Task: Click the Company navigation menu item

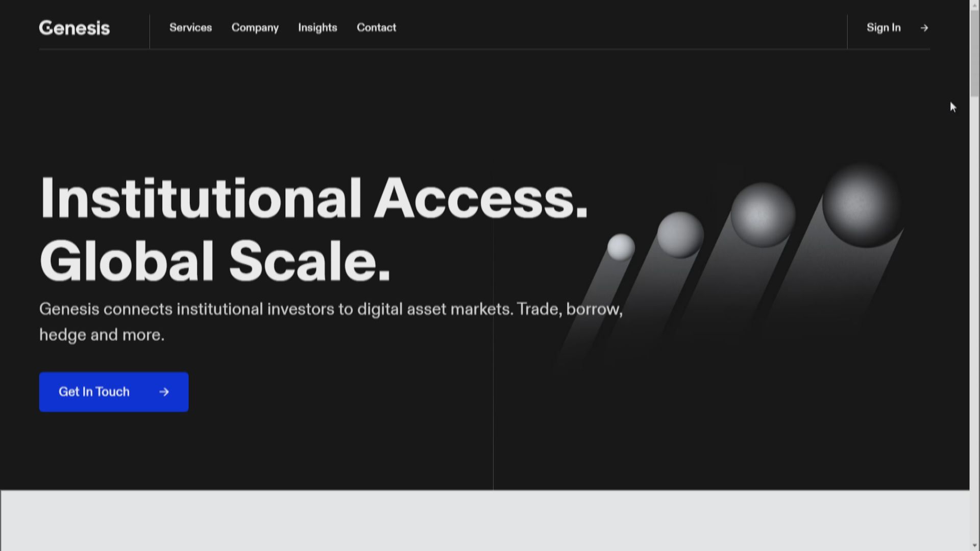Action: coord(255,28)
